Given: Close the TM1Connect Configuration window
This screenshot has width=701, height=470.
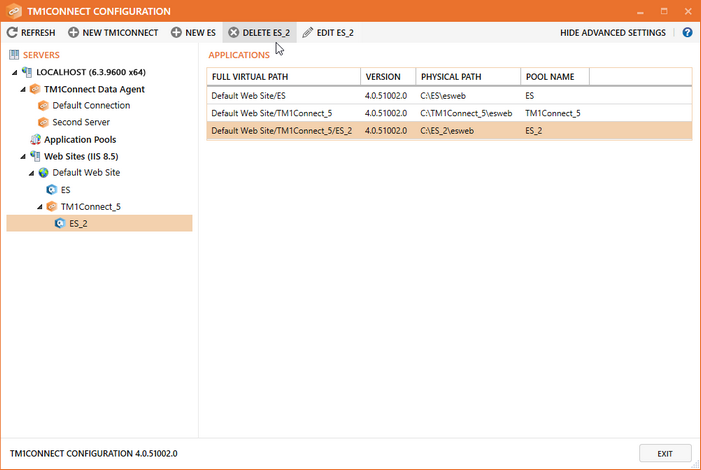Looking at the screenshot, I should [688, 12].
